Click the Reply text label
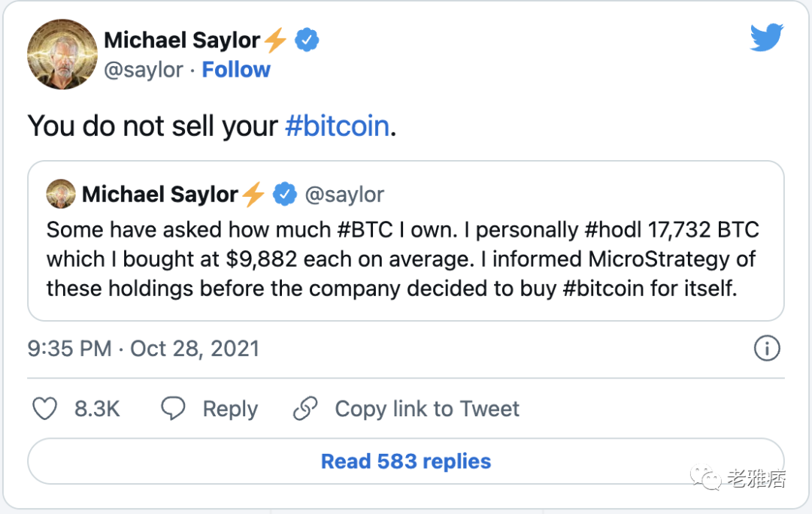Screen dimensions: 812x514 [x=230, y=409]
